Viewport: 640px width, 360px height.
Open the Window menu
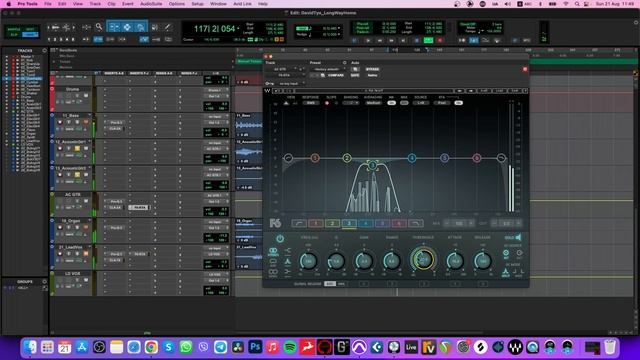pyautogui.click(x=218, y=4)
